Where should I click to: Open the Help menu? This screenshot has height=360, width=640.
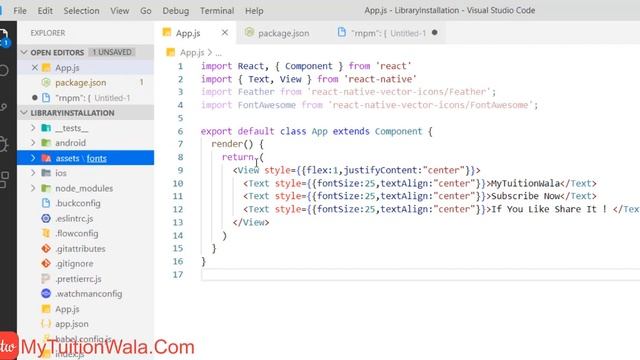point(254,11)
